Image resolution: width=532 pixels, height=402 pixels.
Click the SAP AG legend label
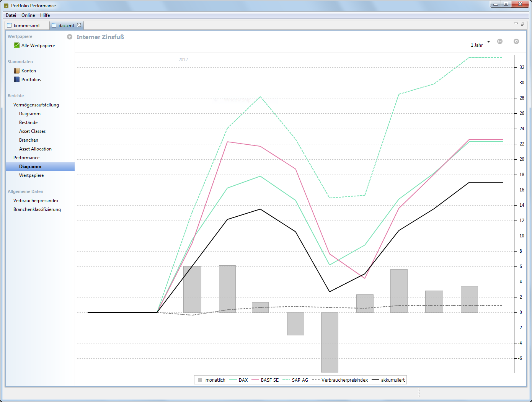click(300, 380)
